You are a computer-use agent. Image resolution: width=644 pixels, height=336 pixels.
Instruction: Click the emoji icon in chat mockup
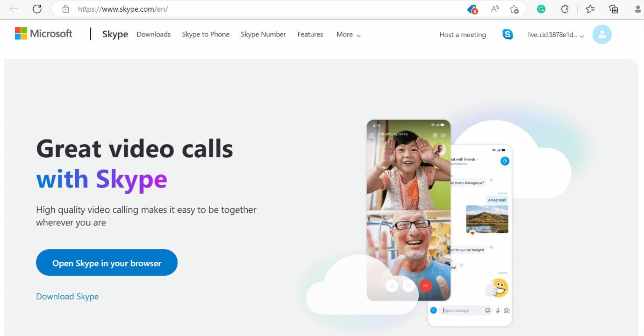[x=487, y=310]
